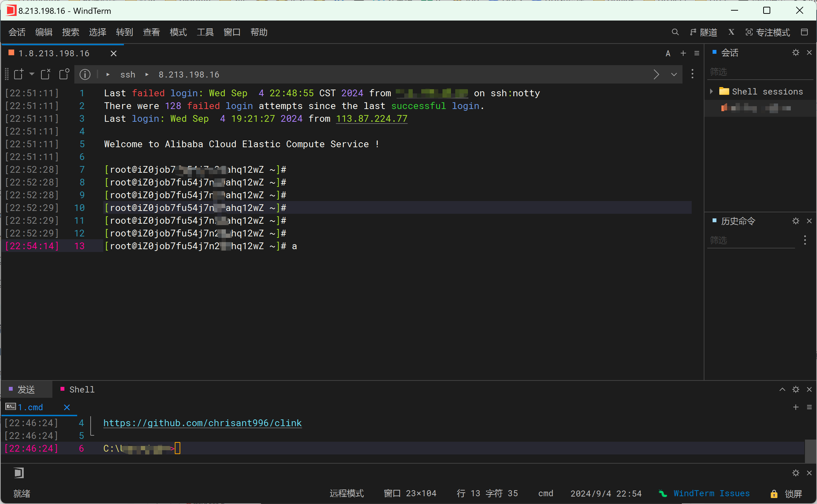Screen dimensions: 817x504
Task: Switch to the Shell bottom tab
Action: 78,389
